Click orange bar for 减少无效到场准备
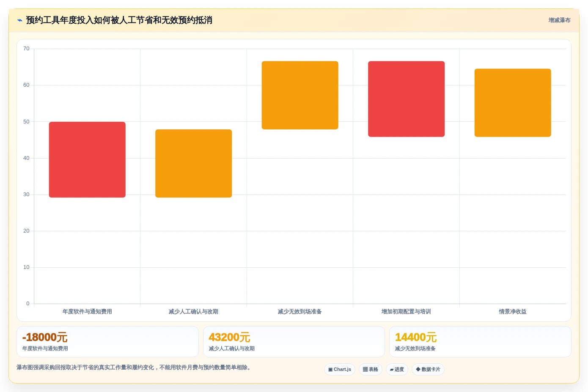This screenshot has height=392, width=588. [x=300, y=95]
